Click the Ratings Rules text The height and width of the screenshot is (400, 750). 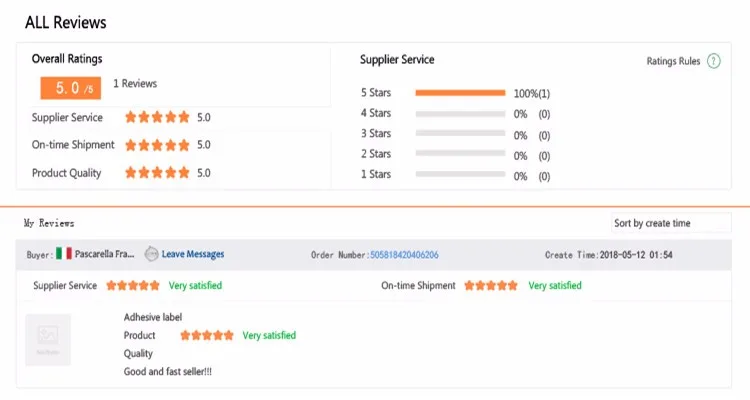click(x=673, y=61)
